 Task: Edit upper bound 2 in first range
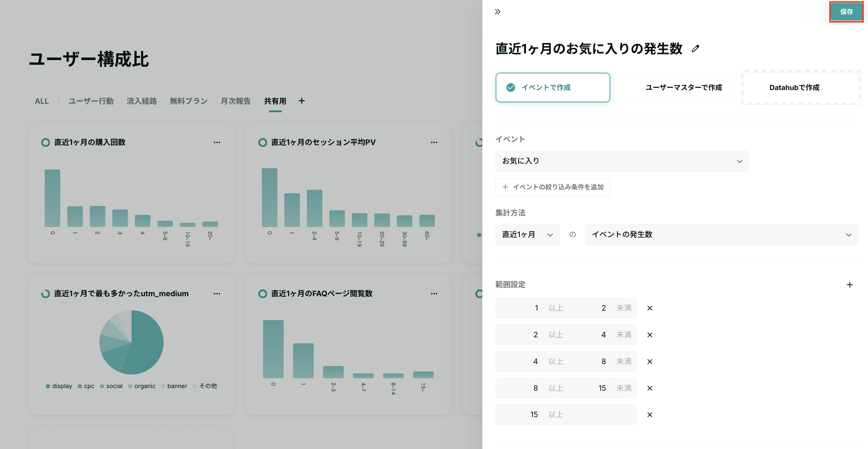point(603,308)
